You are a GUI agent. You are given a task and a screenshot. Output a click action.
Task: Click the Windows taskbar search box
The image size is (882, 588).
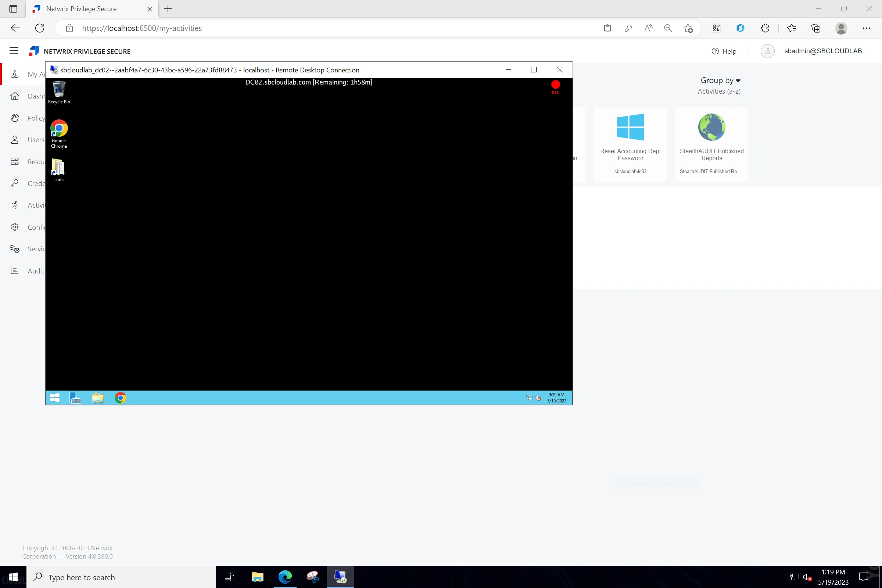[122, 577]
